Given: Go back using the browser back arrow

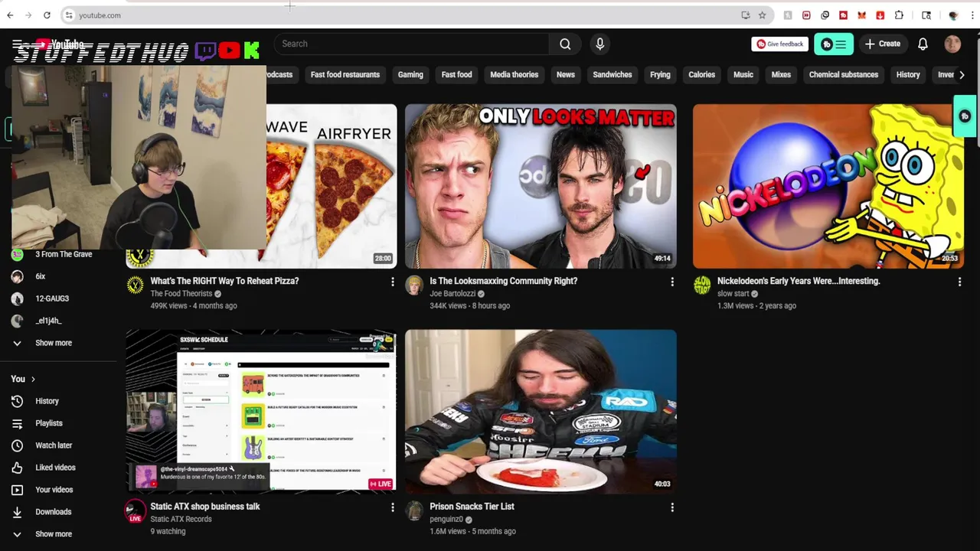Looking at the screenshot, I should [x=10, y=15].
